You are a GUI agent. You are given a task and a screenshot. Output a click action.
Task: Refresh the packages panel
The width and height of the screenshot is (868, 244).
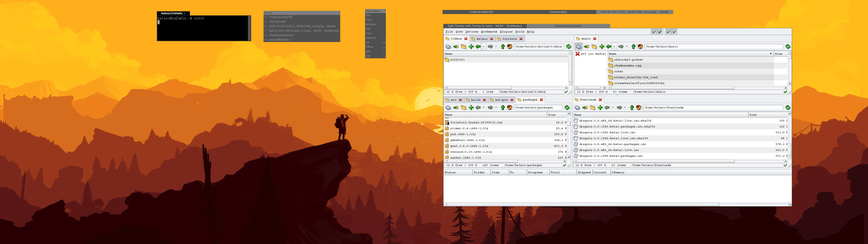tap(567, 108)
